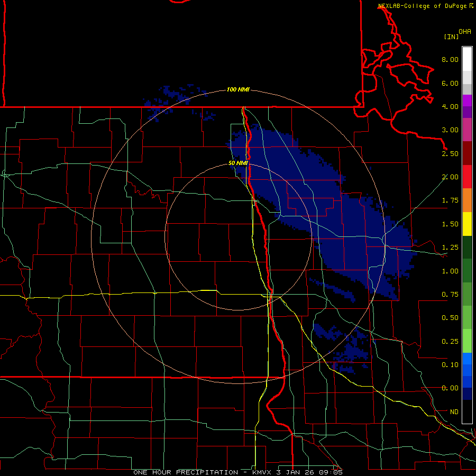Select the lightest green swatch beside 0.25
The image size is (476, 476).
click(x=467, y=341)
